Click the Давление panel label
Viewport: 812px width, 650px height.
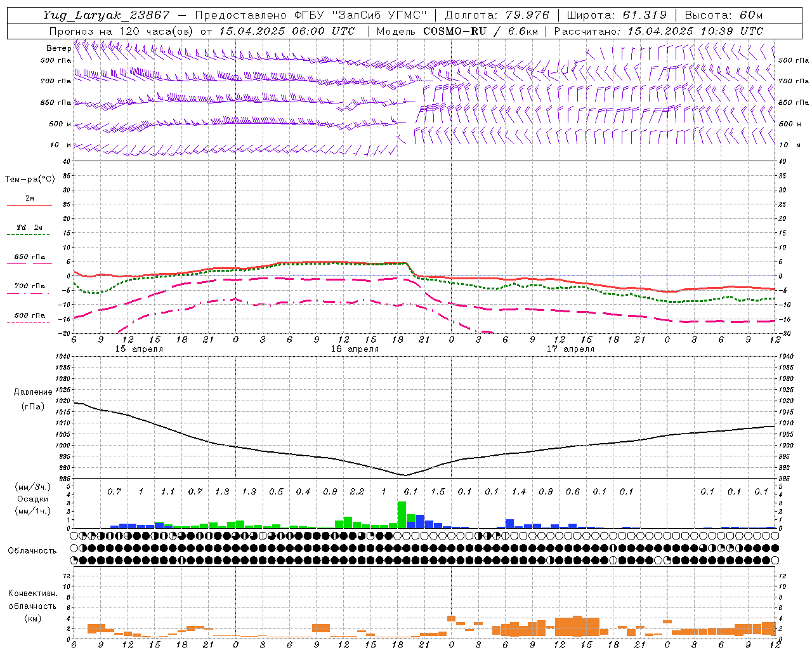[33, 392]
